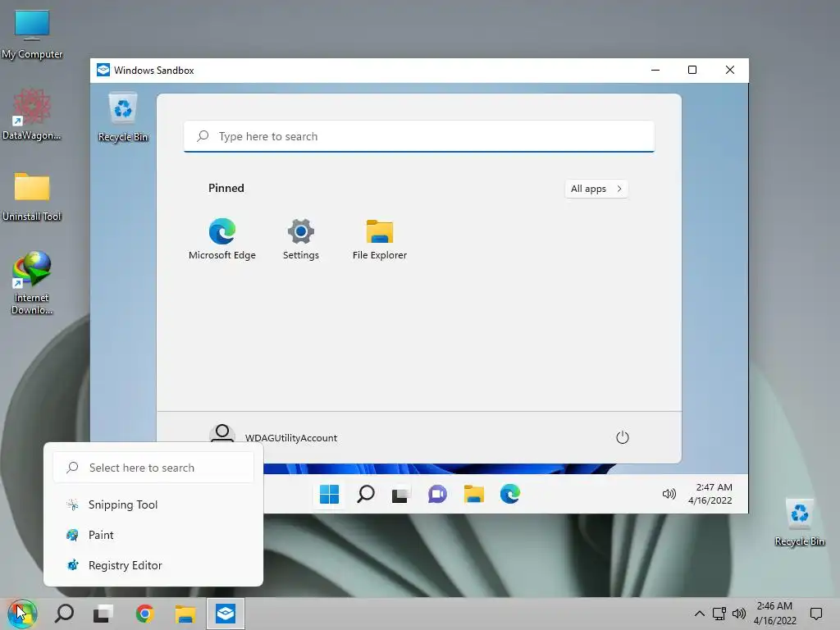
Task: Click the All apps button
Action: [x=596, y=189]
